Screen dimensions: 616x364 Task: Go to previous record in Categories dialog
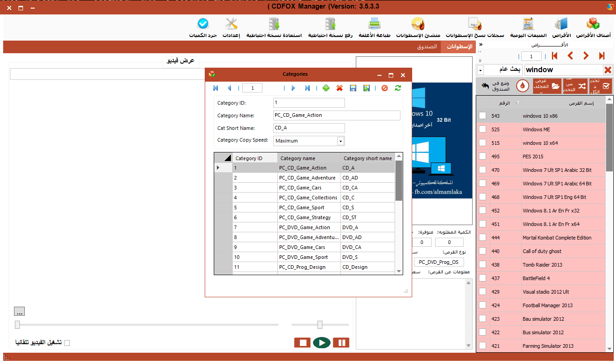[229, 88]
